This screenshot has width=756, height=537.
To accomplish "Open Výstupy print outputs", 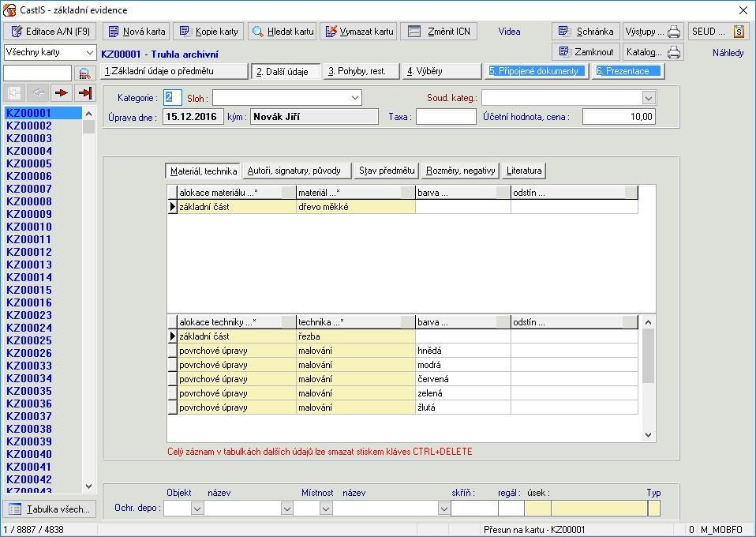I will point(653,32).
